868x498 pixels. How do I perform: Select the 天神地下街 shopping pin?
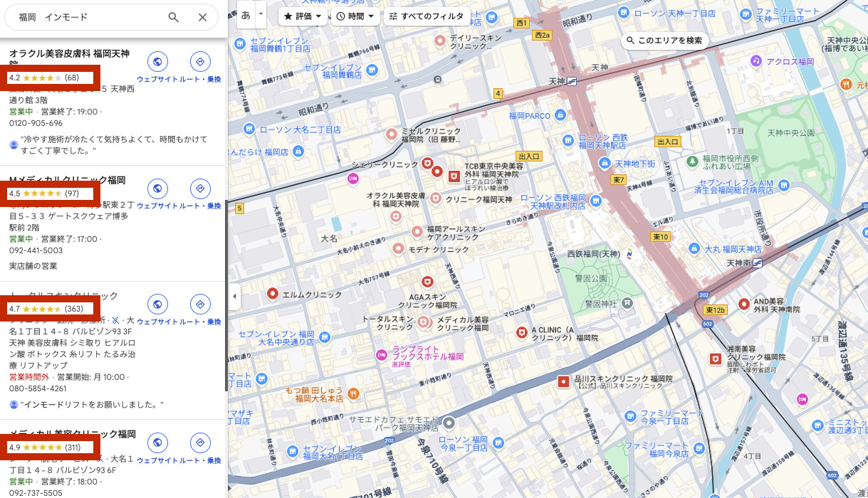(605, 164)
